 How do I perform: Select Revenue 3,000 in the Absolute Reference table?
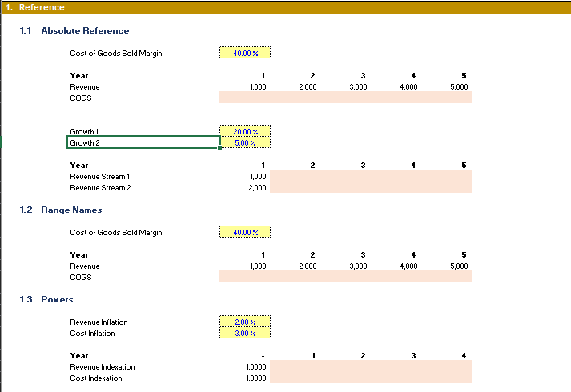coord(358,86)
